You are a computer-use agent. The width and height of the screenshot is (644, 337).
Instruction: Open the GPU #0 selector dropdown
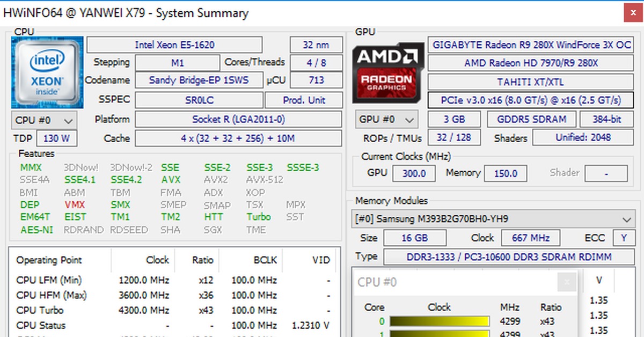tap(385, 119)
